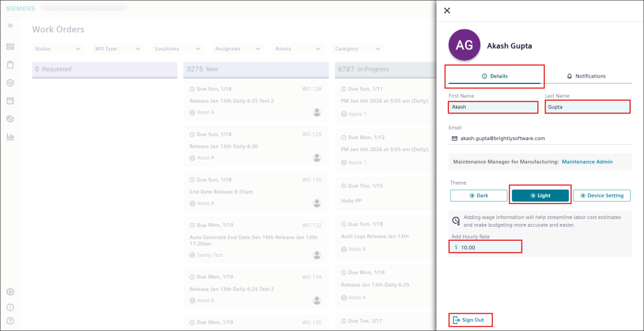Open the Status filter dropdown
Screen dimensions: 644x331
coord(57,48)
